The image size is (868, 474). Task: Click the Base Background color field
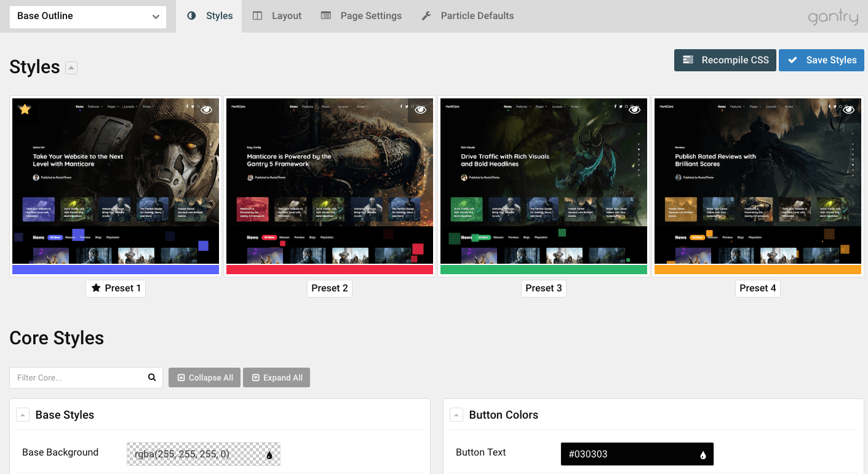tap(204, 454)
